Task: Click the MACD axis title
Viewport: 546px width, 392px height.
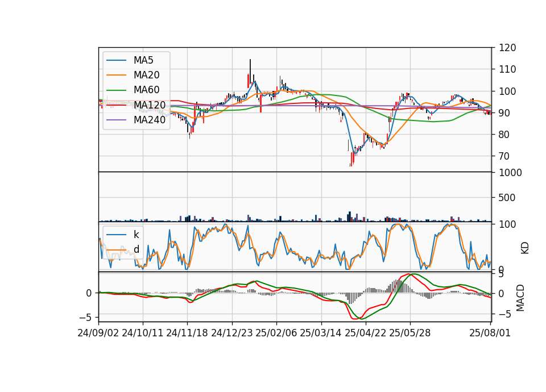Action: pyautogui.click(x=520, y=298)
